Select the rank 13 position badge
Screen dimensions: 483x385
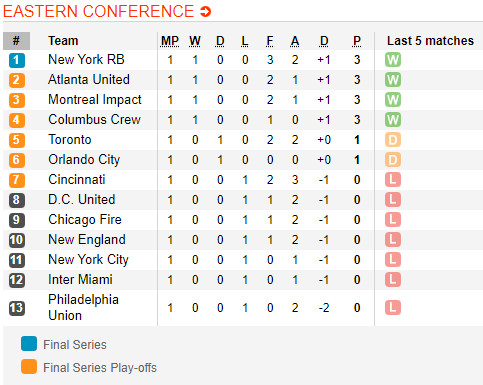pos(17,308)
